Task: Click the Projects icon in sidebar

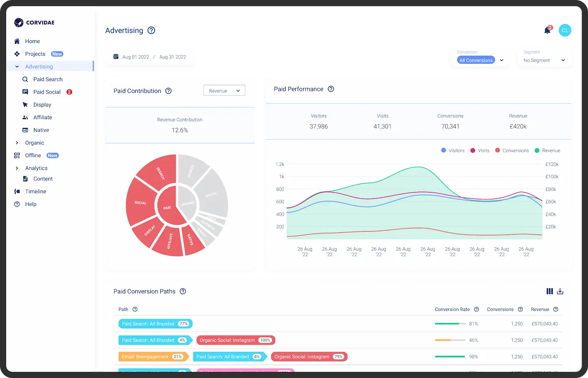Action: tap(17, 54)
